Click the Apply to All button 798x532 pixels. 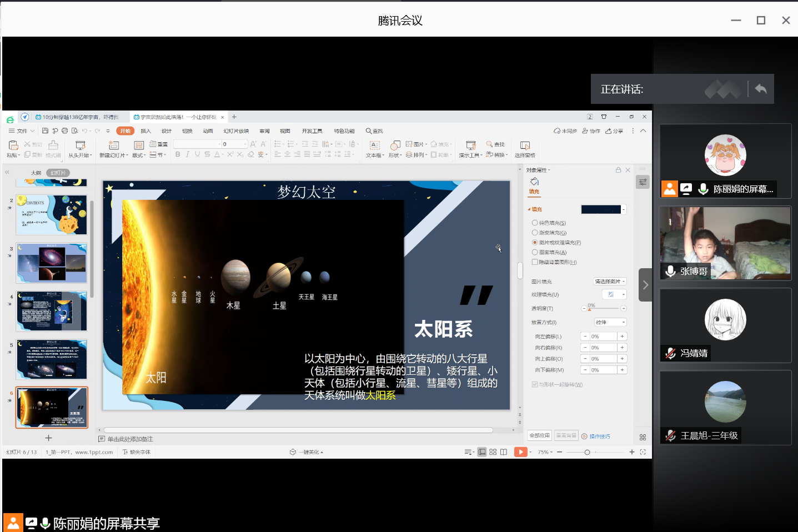coord(539,436)
